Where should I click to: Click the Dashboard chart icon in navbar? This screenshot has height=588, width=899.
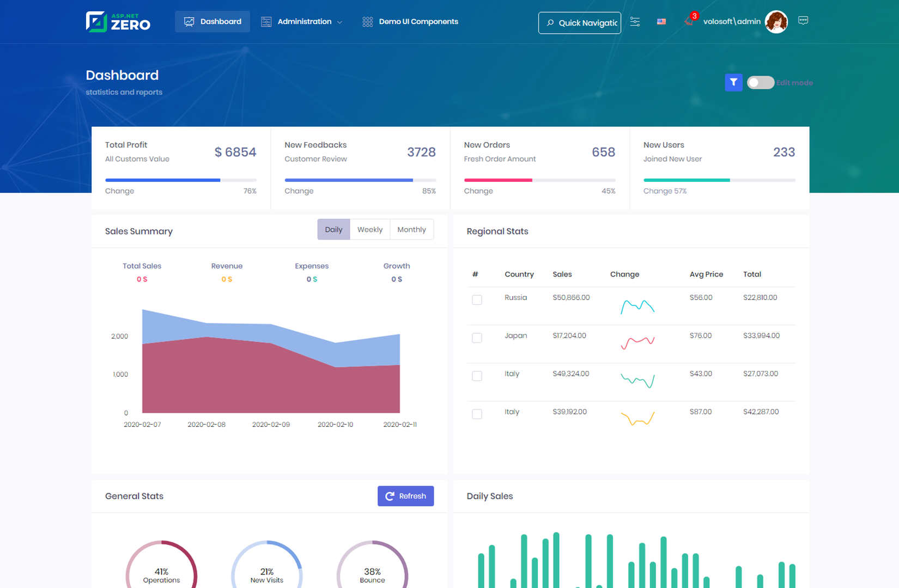pos(189,22)
